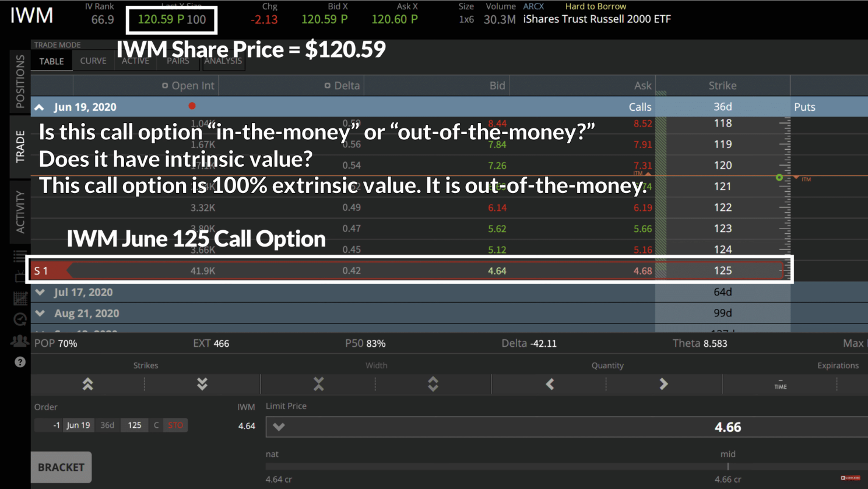The width and height of the screenshot is (868, 489).
Task: Click the IV Rank 66.9 value
Action: click(x=102, y=19)
